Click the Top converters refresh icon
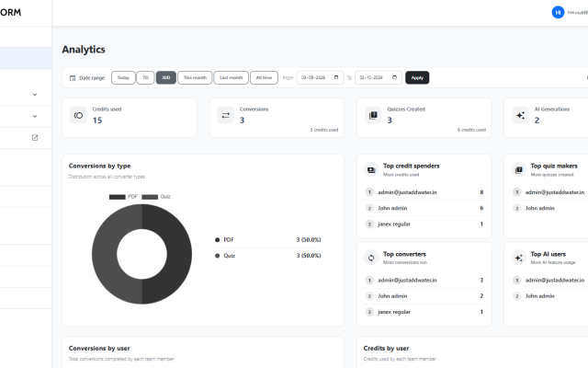This screenshot has width=588, height=368. (371, 258)
